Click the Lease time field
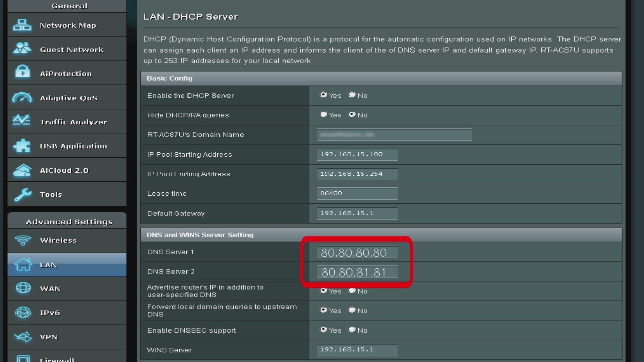 [x=357, y=193]
